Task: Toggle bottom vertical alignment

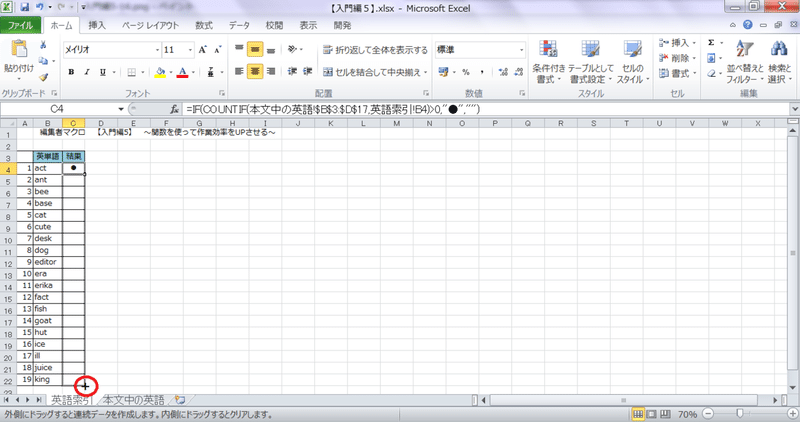Action: pyautogui.click(x=271, y=49)
